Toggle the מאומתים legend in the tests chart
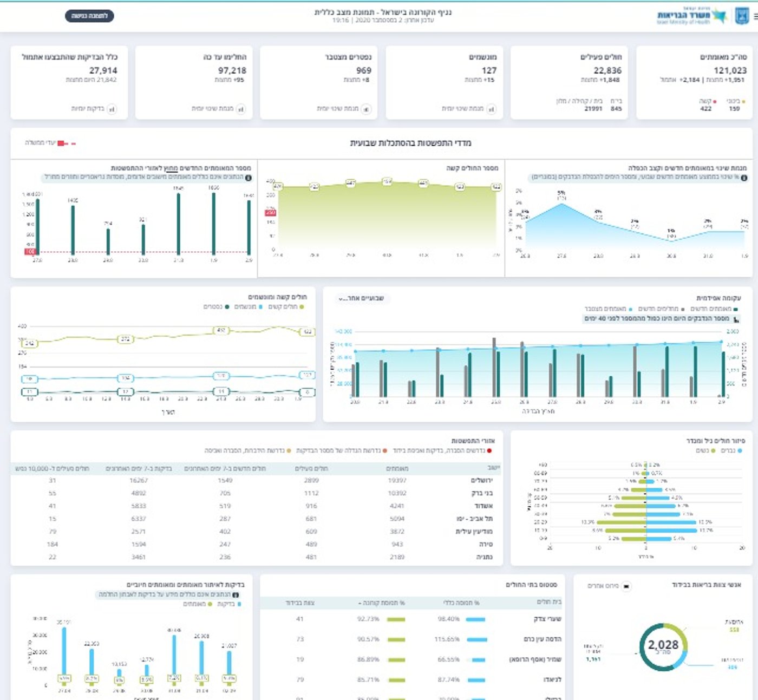This screenshot has width=758, height=700. [198, 604]
